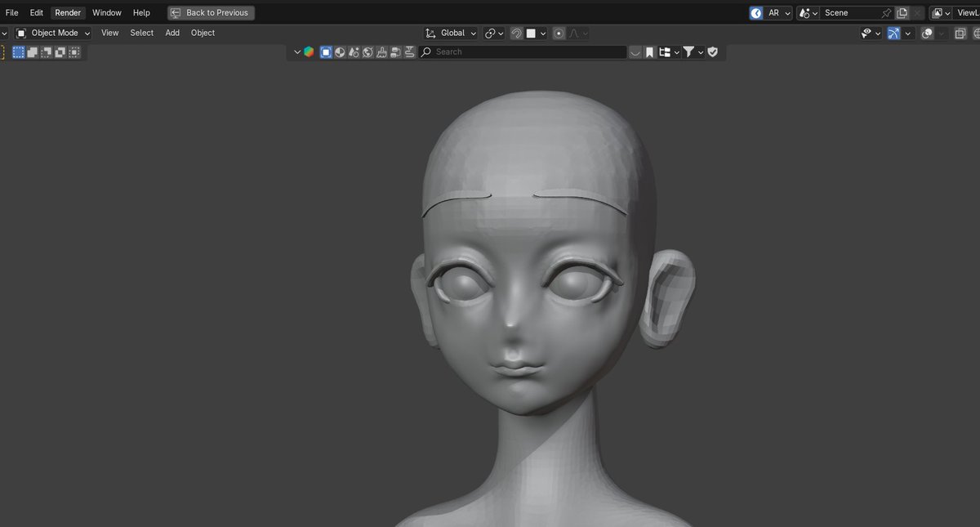This screenshot has height=527, width=980.
Task: Open the Global transform orientation dropdown
Action: tap(452, 33)
